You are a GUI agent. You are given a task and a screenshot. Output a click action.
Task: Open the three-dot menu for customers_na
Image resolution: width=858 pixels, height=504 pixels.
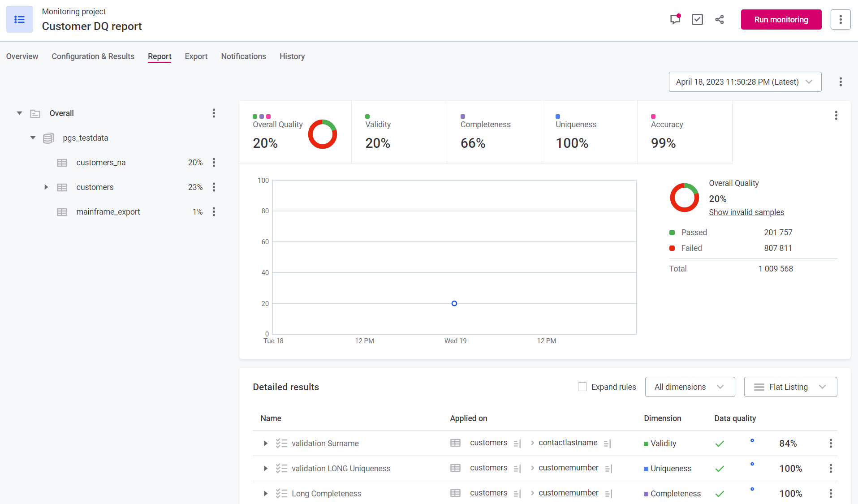click(214, 163)
